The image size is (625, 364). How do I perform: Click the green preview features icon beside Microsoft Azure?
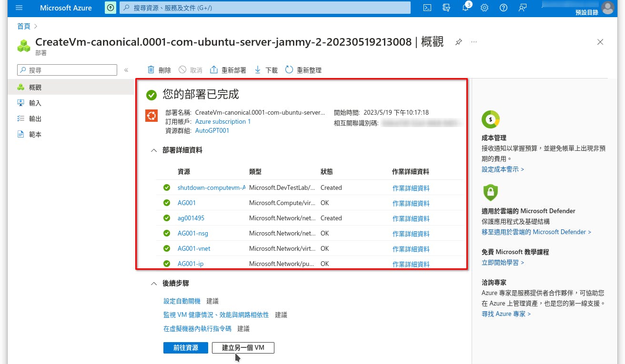coord(110,8)
